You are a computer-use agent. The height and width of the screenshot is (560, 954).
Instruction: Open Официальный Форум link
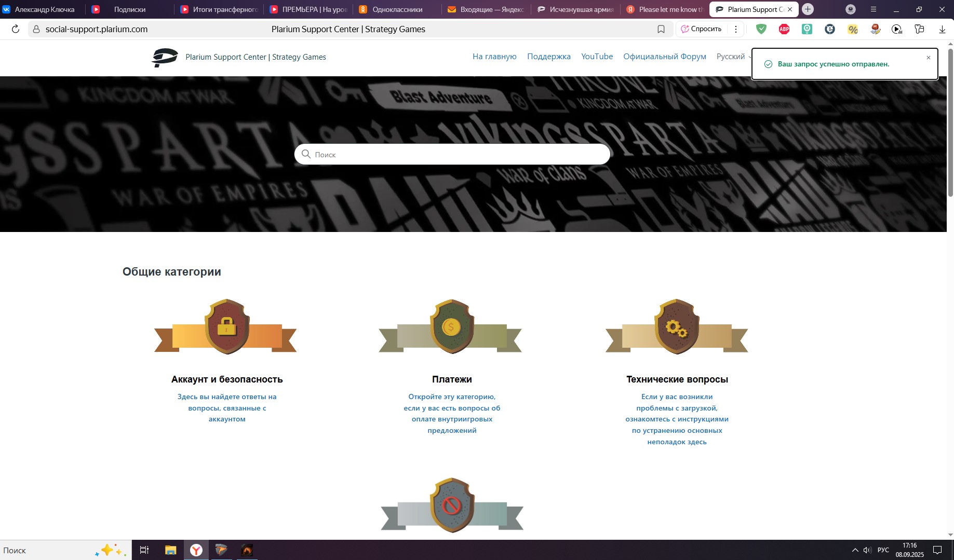[x=665, y=57]
